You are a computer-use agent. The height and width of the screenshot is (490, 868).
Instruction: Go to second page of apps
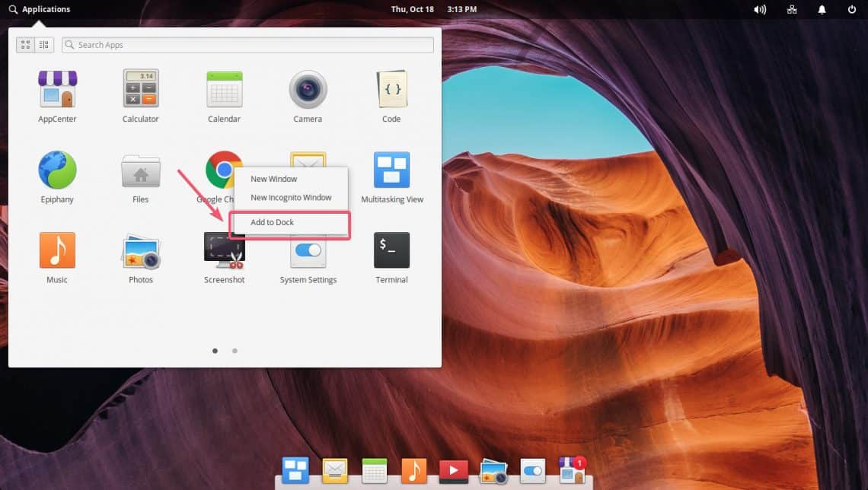[235, 351]
